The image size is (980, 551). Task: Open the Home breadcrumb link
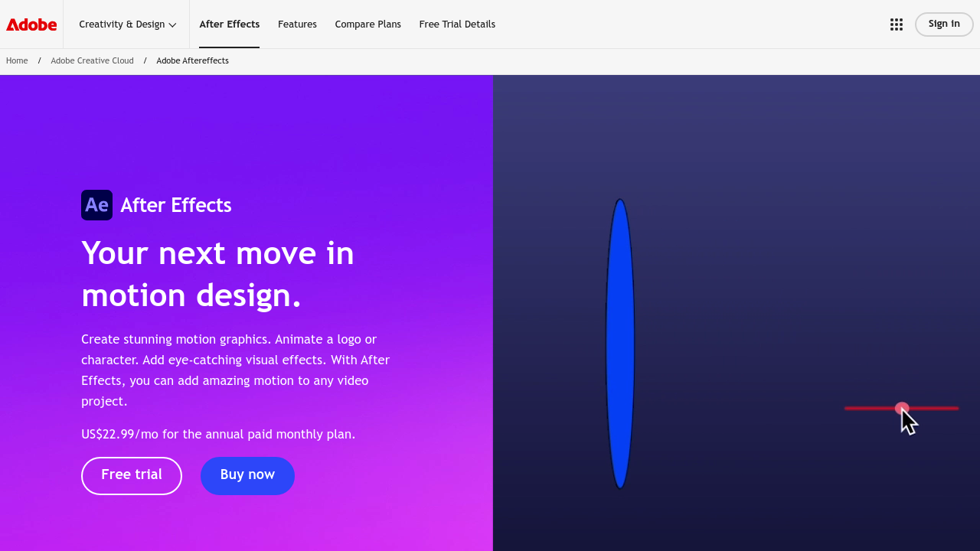coord(17,60)
